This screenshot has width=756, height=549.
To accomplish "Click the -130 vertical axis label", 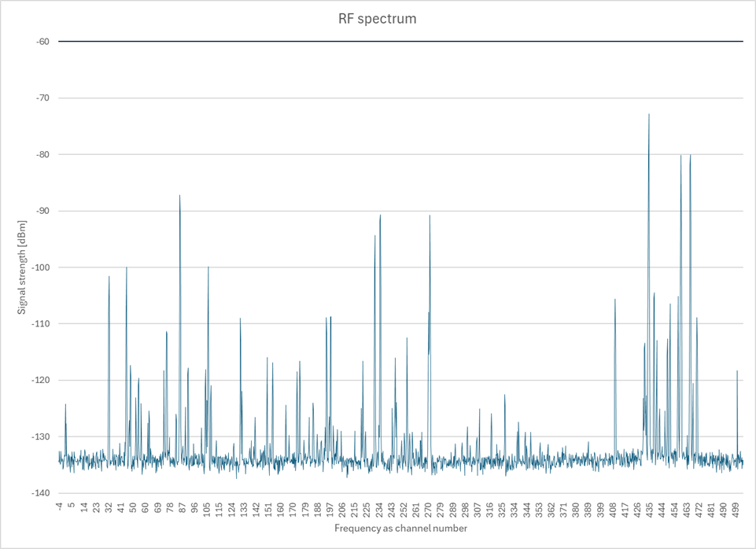I will click(41, 437).
